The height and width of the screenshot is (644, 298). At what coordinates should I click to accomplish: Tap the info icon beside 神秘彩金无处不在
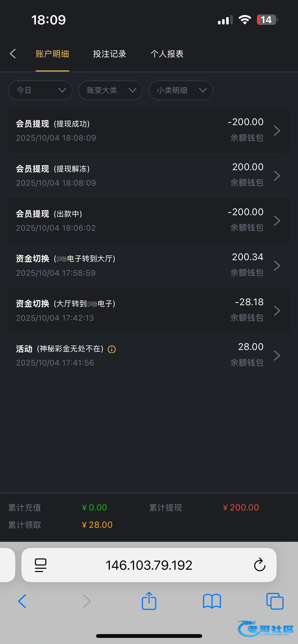coord(112,349)
